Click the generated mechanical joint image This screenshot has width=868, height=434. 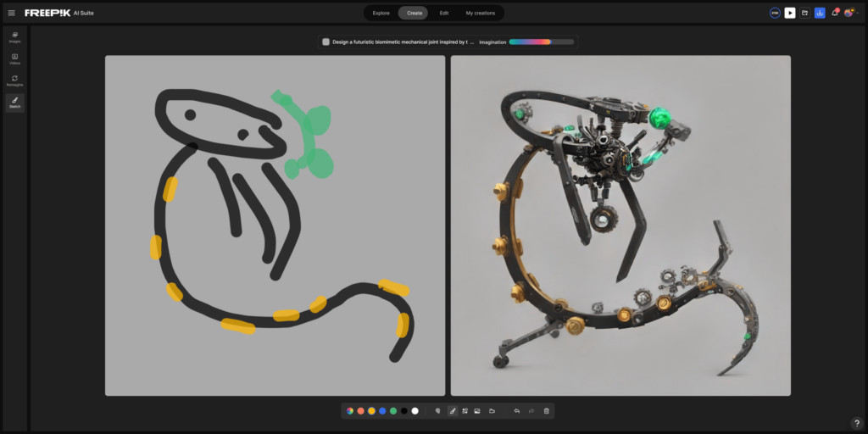pyautogui.click(x=620, y=225)
